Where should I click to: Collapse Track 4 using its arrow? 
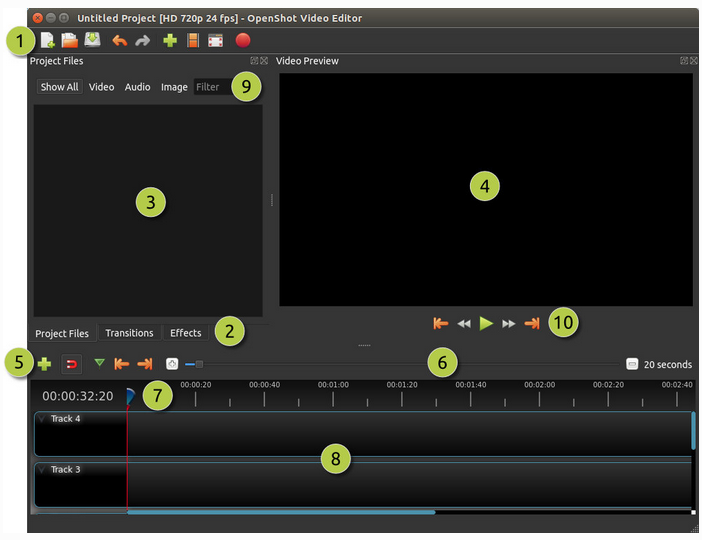[42, 419]
